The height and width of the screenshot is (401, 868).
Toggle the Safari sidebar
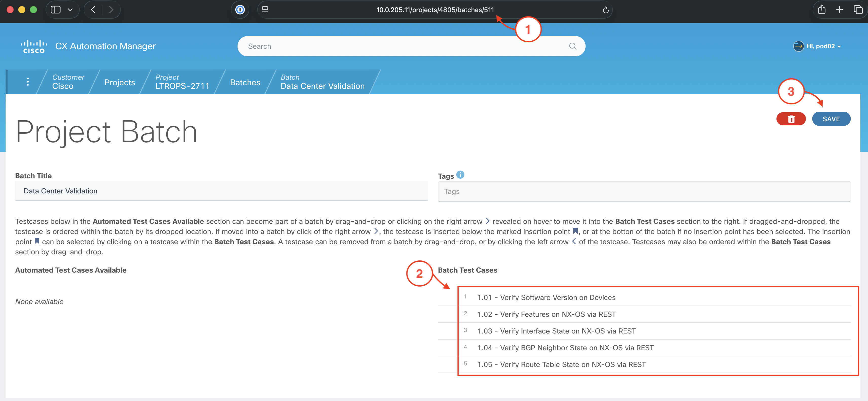coord(56,10)
